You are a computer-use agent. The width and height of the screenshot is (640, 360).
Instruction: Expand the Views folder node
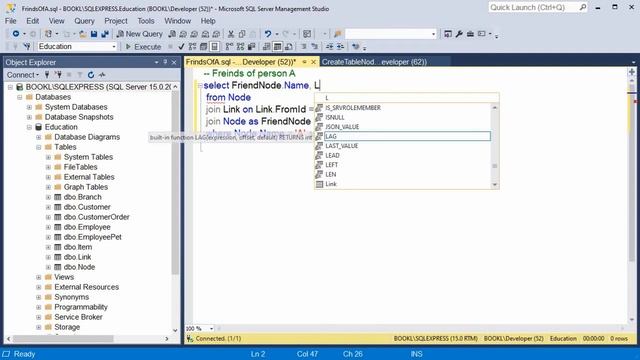tap(39, 277)
